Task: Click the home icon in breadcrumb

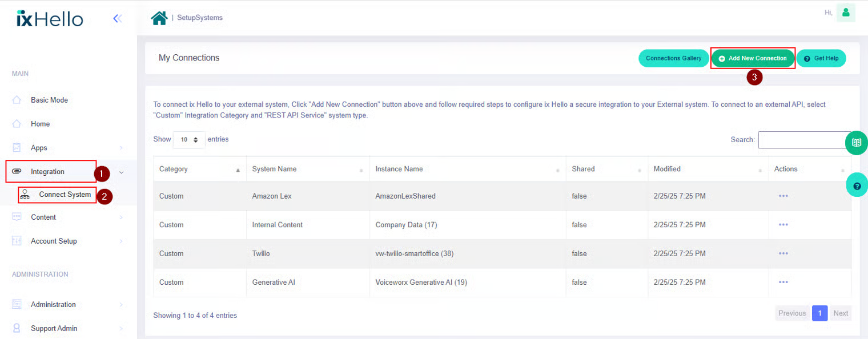Action: pyautogui.click(x=159, y=18)
